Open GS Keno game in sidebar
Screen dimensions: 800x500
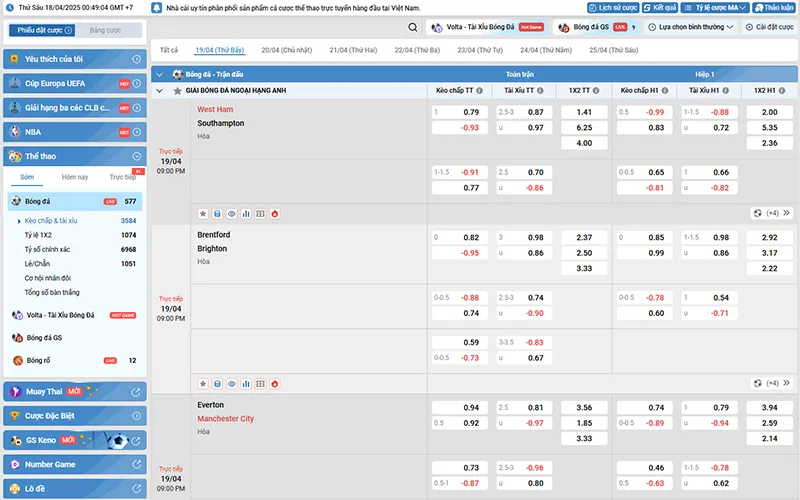click(x=75, y=440)
